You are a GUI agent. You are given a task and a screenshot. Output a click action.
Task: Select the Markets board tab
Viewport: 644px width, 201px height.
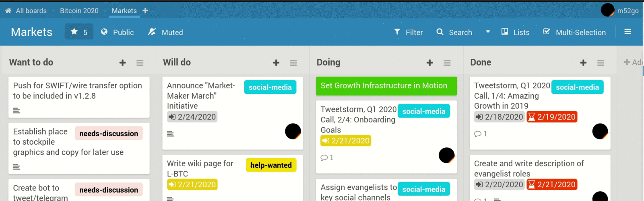[124, 11]
